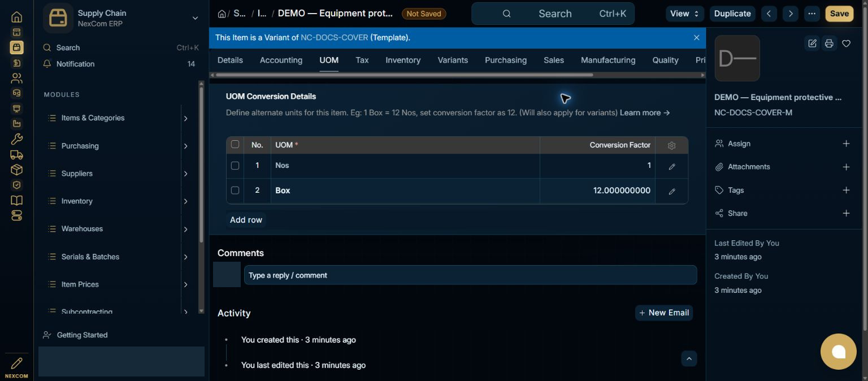Switch to the Accounting tab
Image resolution: width=868 pixels, height=381 pixels.
[x=281, y=60]
